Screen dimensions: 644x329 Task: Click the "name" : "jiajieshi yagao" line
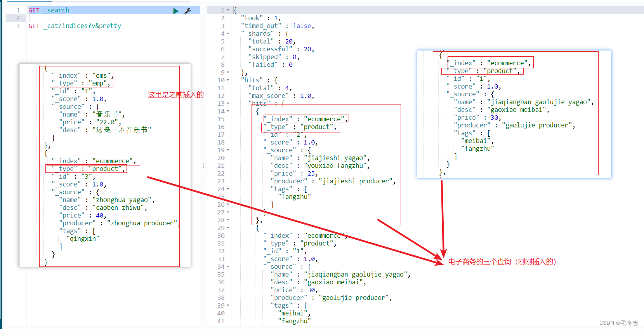point(320,158)
